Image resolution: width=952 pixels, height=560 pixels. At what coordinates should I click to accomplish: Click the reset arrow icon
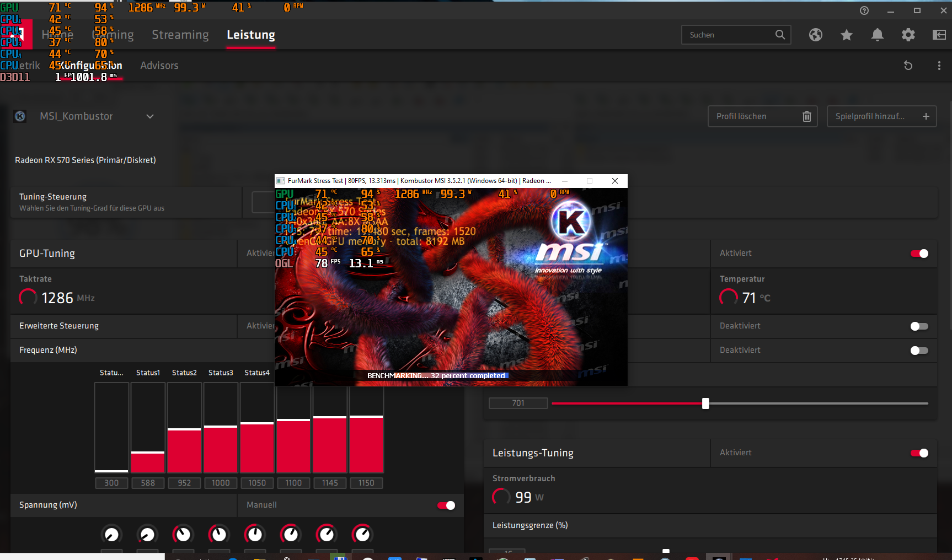click(x=908, y=66)
